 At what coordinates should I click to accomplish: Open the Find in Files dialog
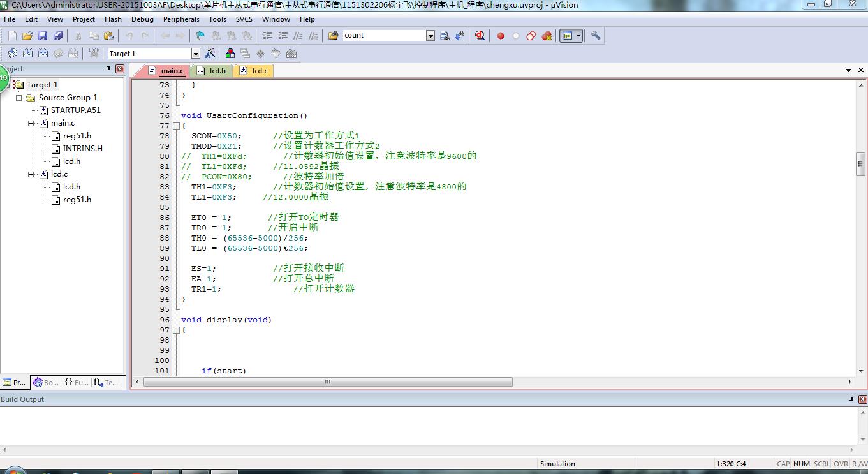333,36
